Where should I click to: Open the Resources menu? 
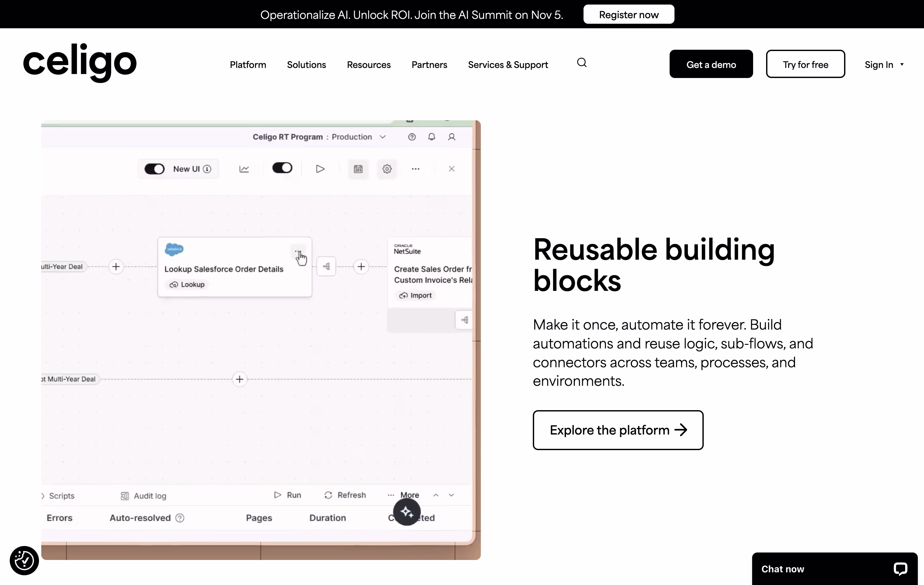368,64
